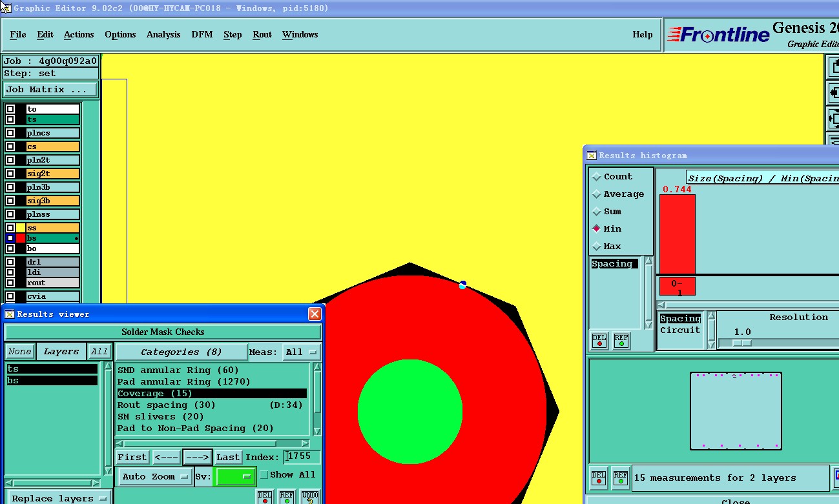Click the REF icon under the histogram Spacing list

pyautogui.click(x=621, y=340)
